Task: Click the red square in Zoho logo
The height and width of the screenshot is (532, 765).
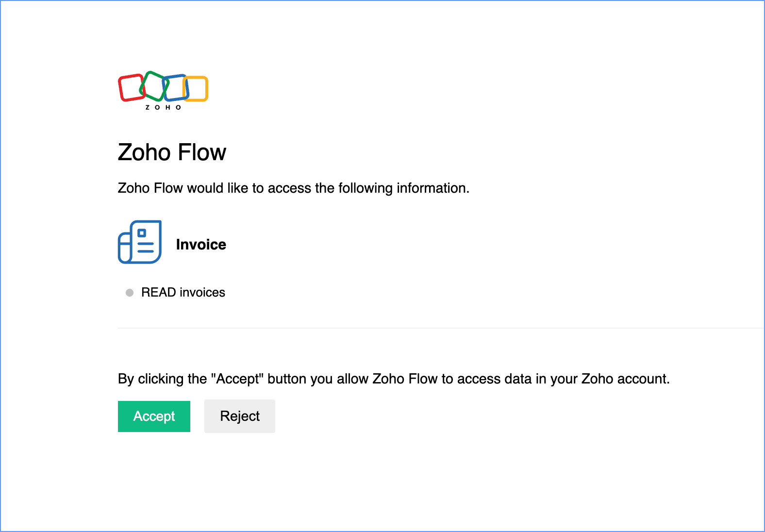Action: pyautogui.click(x=131, y=88)
